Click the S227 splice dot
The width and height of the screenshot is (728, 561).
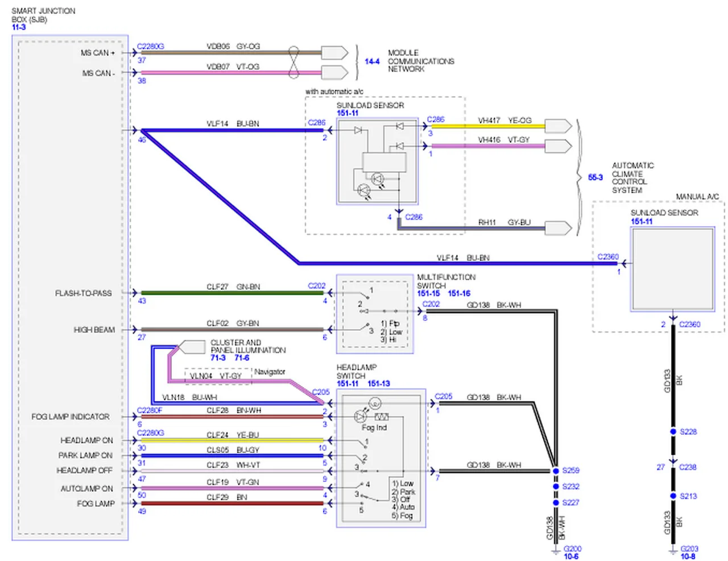(x=556, y=502)
